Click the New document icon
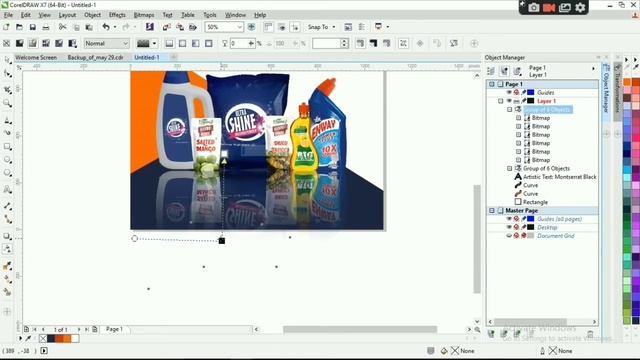This screenshot has width=640, height=360. click(6, 27)
